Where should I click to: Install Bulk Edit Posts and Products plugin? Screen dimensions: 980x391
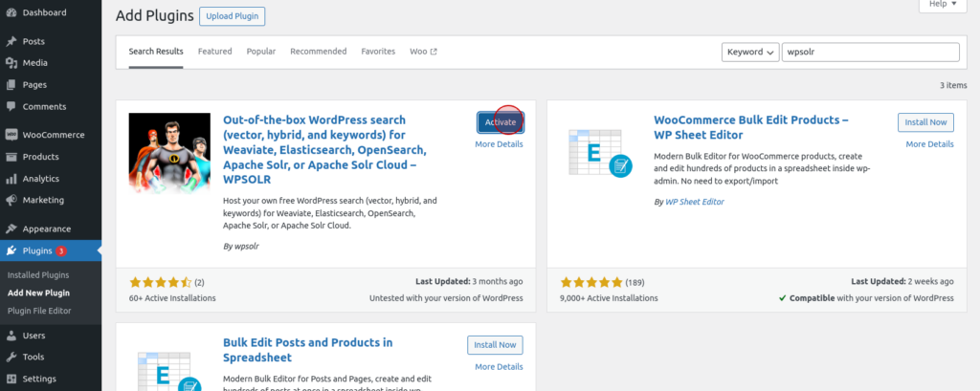495,345
